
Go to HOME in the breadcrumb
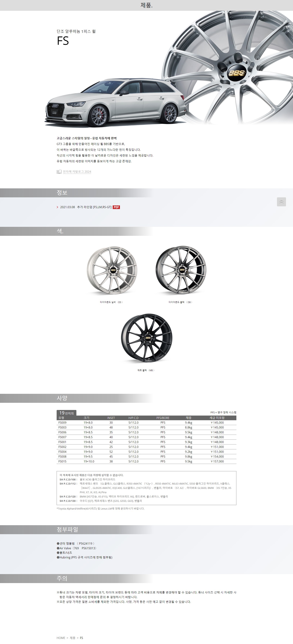pos(61,638)
